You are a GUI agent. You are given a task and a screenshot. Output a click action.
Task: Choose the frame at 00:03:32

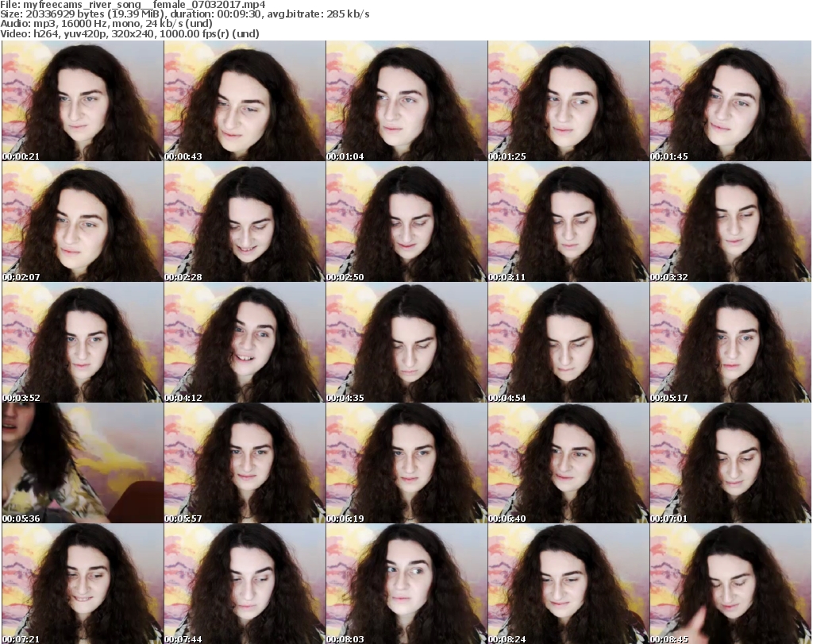coord(730,222)
